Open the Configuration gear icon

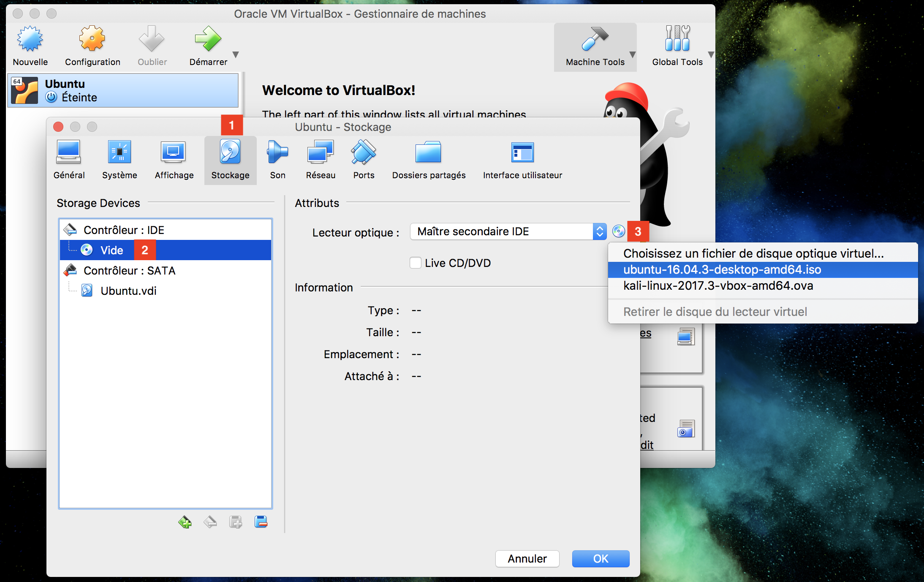(92, 39)
